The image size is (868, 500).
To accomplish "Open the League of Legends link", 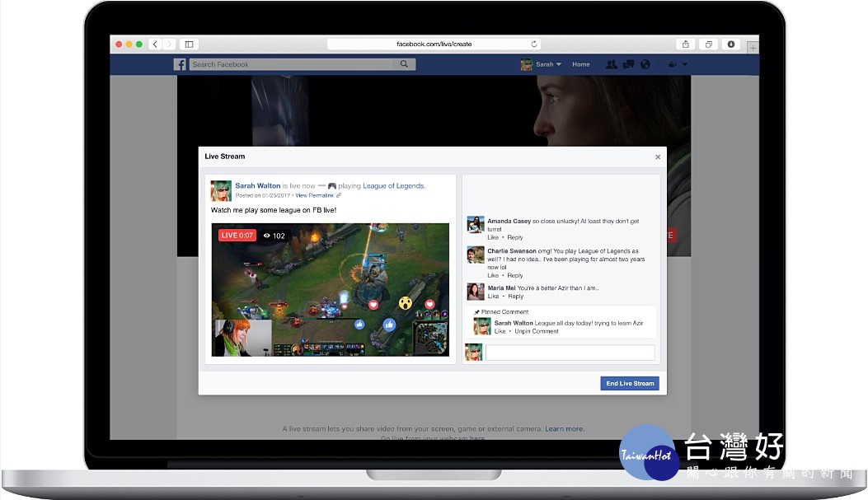I will coord(393,186).
